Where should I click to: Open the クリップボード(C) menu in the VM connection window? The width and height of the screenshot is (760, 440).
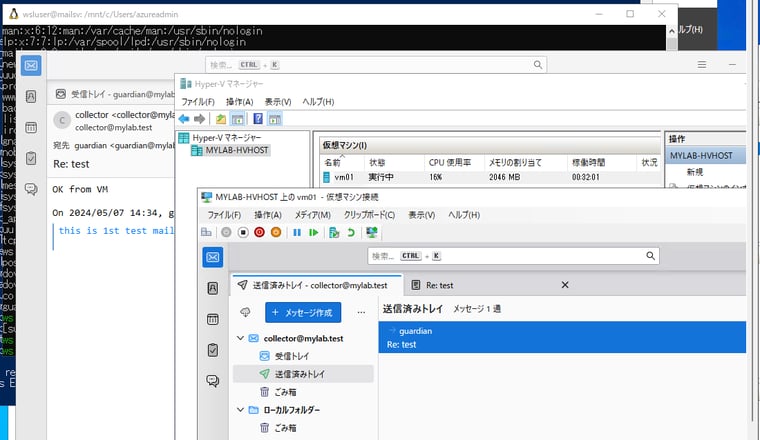[369, 215]
